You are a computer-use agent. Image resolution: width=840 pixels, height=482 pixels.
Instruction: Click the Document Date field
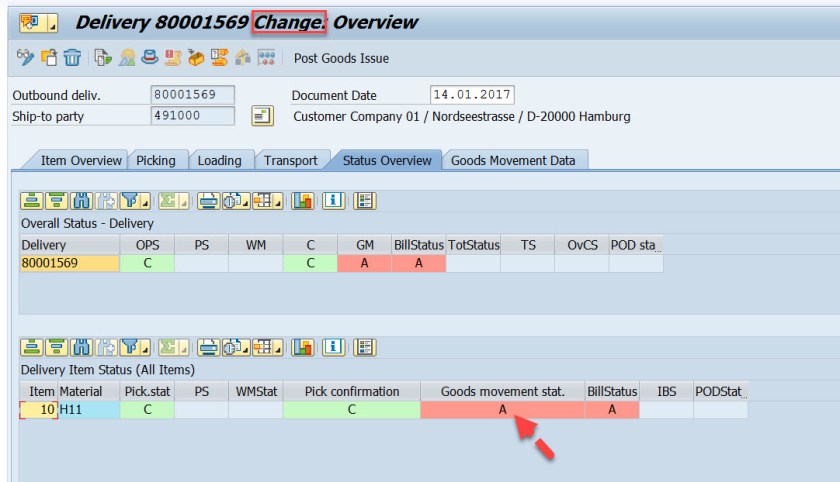click(472, 95)
